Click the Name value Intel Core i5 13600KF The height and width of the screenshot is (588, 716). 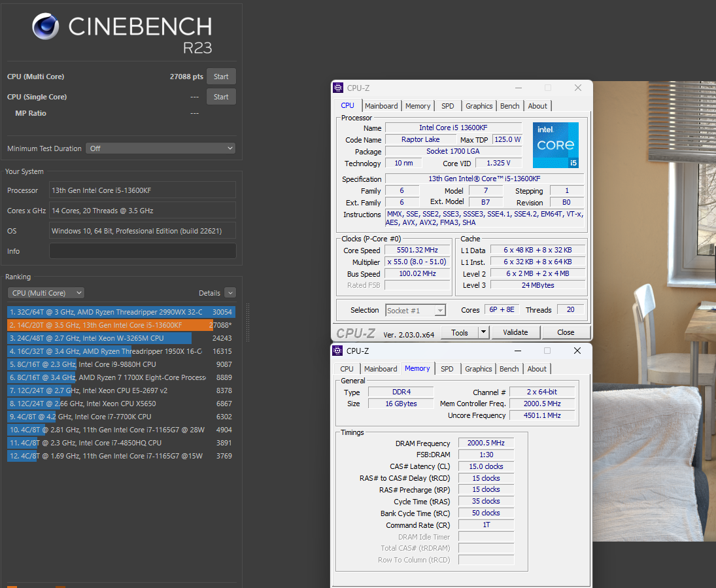(453, 128)
